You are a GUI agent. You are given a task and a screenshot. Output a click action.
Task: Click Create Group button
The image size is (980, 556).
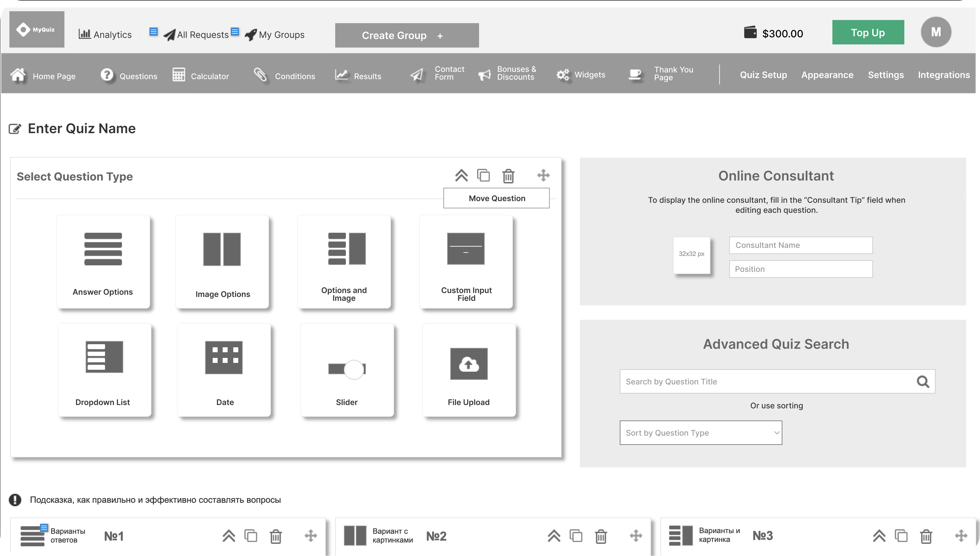pos(407,35)
